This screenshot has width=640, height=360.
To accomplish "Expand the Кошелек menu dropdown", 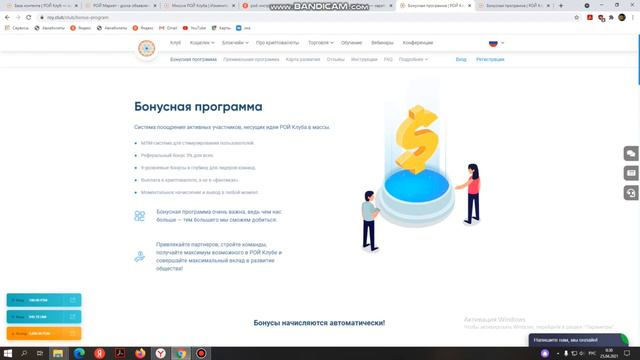I will pos(202,43).
